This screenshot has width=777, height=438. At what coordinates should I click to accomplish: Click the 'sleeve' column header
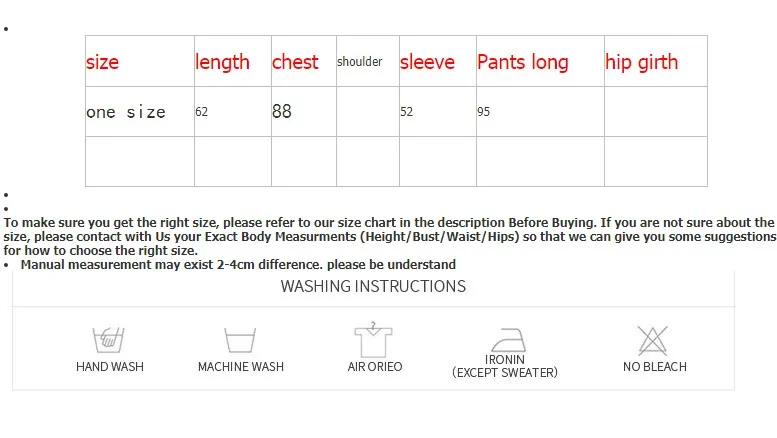pos(427,62)
